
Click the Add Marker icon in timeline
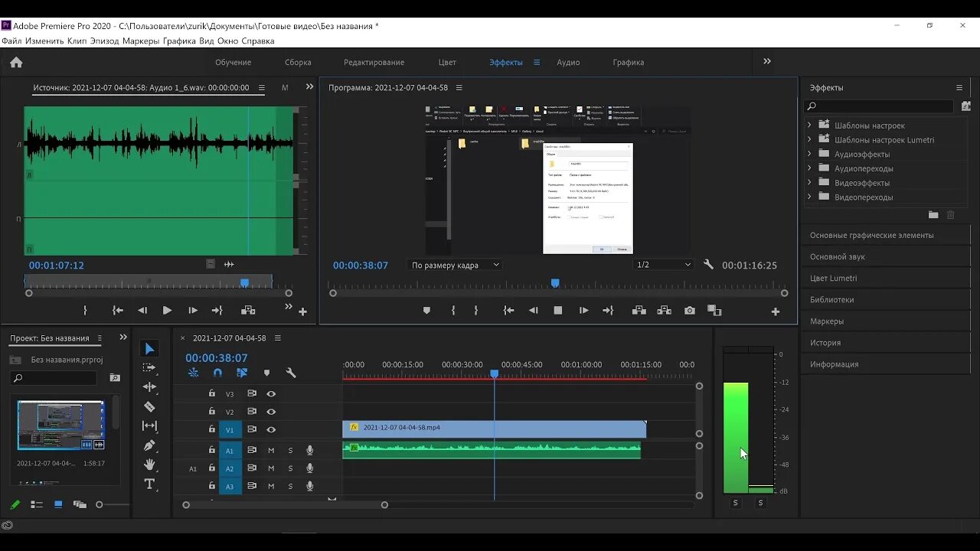click(266, 373)
